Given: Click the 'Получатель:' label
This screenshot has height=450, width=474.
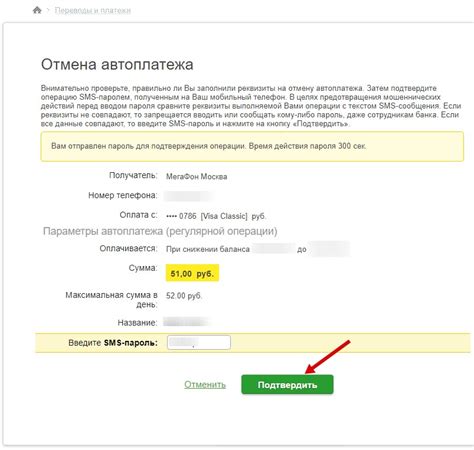Looking at the screenshot, I should [133, 175].
